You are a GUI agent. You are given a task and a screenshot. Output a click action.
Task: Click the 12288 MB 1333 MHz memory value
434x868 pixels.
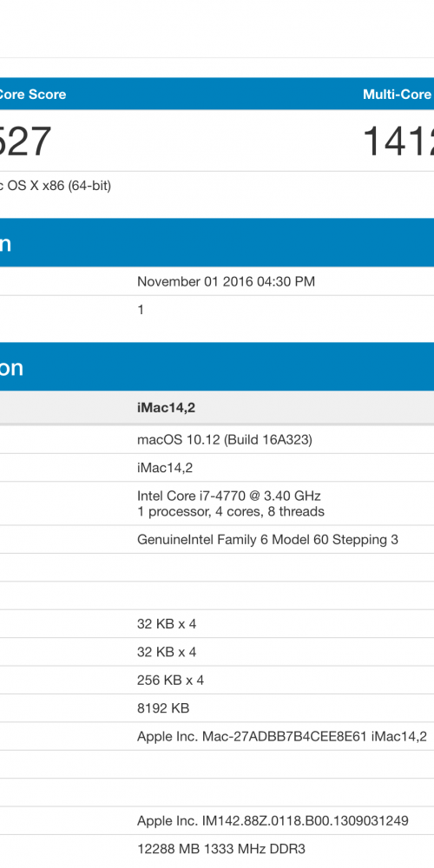click(x=220, y=849)
